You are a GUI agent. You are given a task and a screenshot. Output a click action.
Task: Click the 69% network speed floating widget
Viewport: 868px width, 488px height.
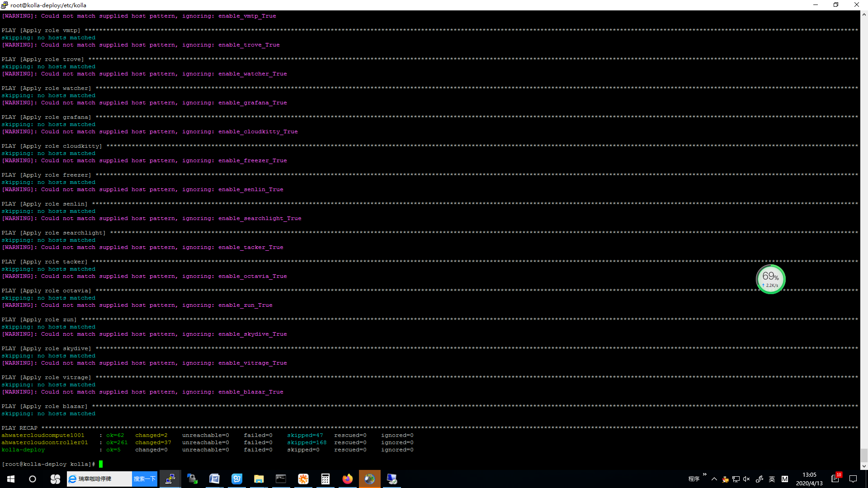pyautogui.click(x=770, y=279)
